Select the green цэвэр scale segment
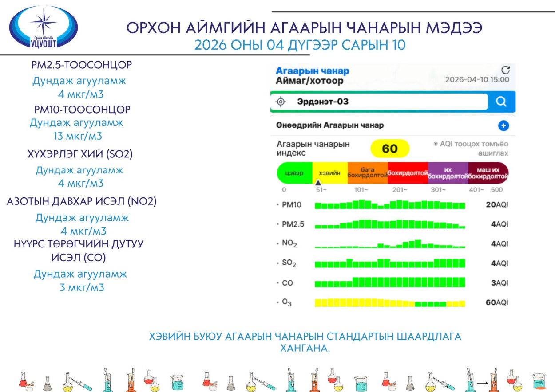555x392 pixels. click(294, 173)
